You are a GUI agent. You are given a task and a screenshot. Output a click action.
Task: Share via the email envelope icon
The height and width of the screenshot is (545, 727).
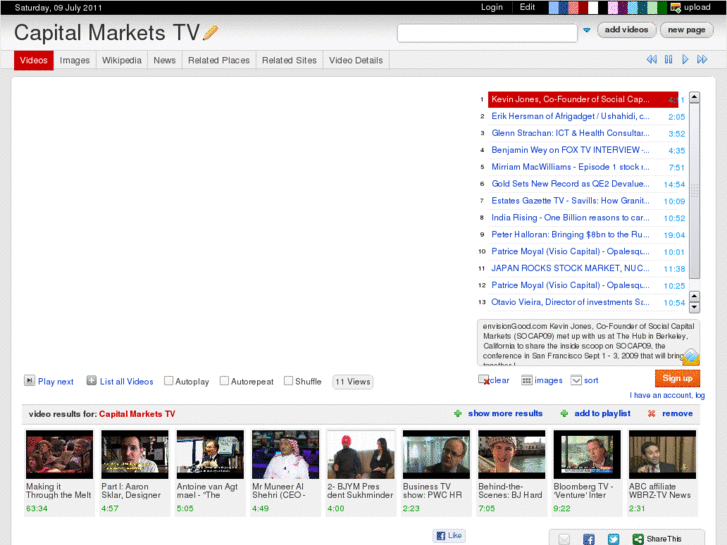564,539
